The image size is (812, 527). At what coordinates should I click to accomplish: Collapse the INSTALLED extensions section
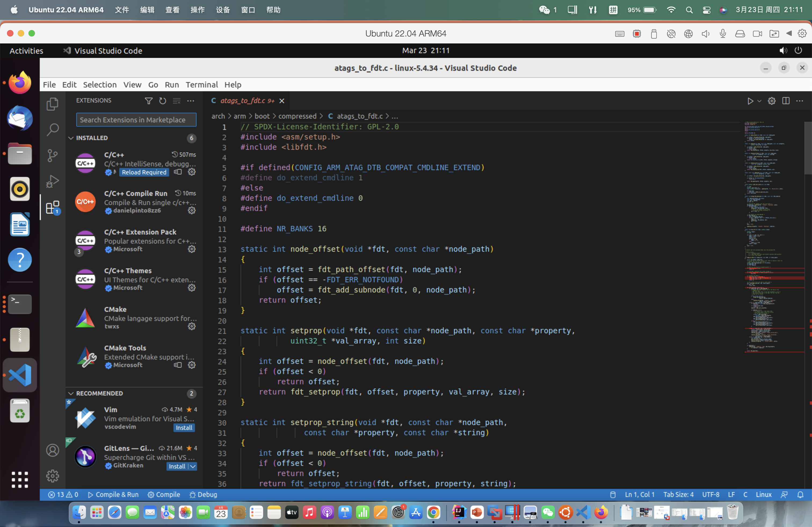[x=71, y=138]
